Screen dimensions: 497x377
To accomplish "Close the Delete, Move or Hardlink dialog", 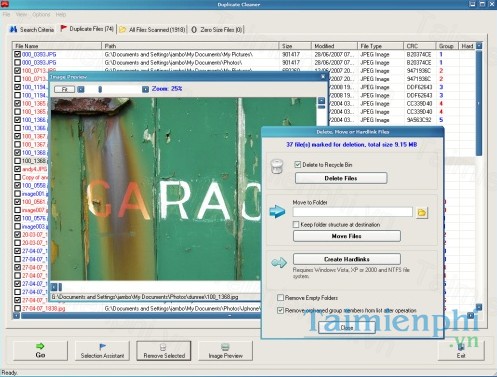I will click(x=347, y=328).
